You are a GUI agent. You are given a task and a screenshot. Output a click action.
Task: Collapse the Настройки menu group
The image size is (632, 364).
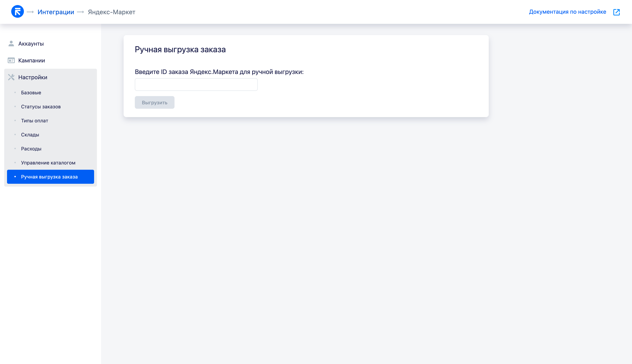tap(51, 77)
